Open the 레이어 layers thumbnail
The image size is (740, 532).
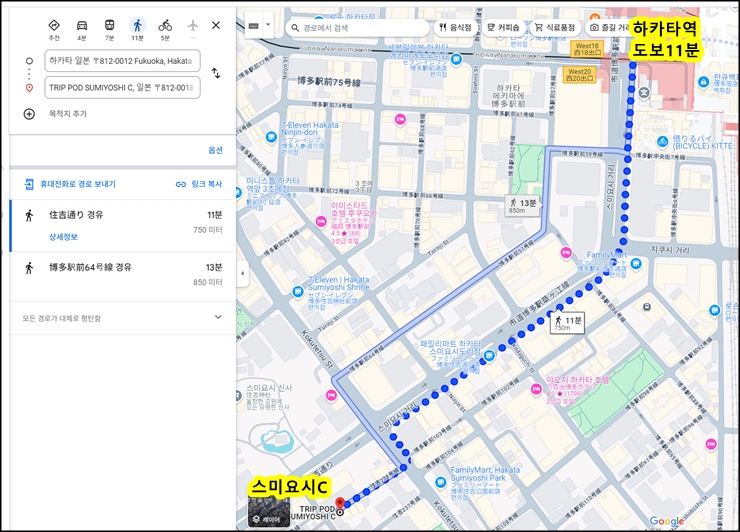[269, 511]
